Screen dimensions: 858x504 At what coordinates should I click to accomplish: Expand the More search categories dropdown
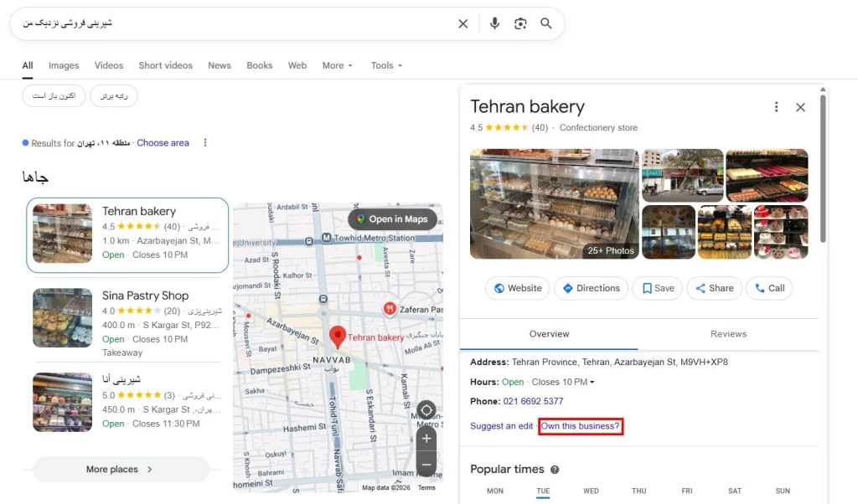click(338, 65)
